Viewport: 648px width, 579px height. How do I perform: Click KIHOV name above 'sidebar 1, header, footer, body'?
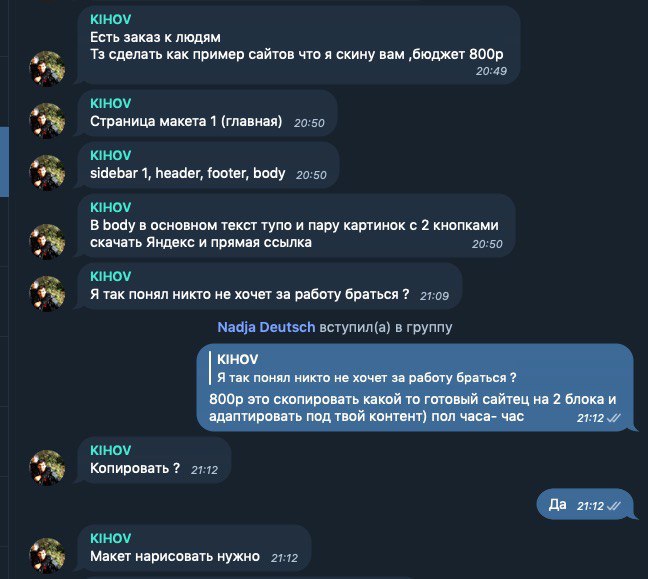click(111, 155)
